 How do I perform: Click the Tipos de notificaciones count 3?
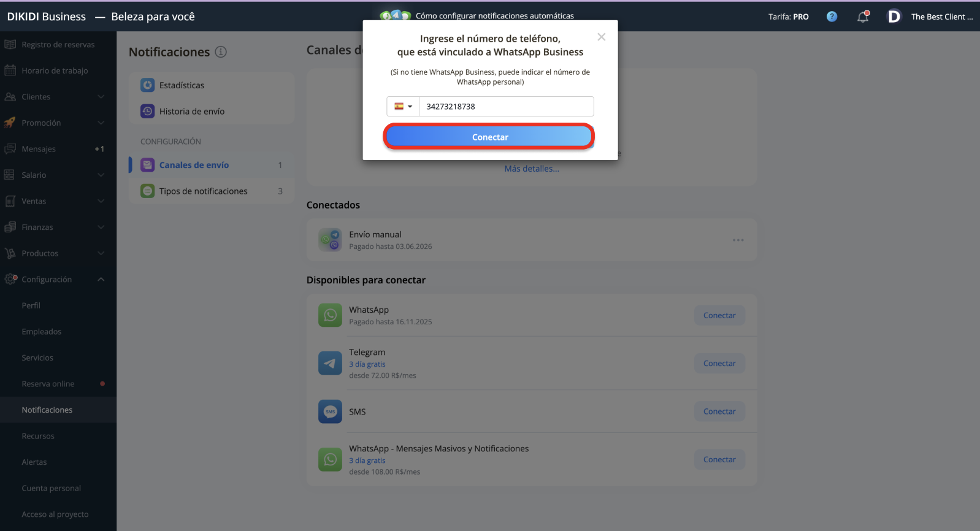280,191
